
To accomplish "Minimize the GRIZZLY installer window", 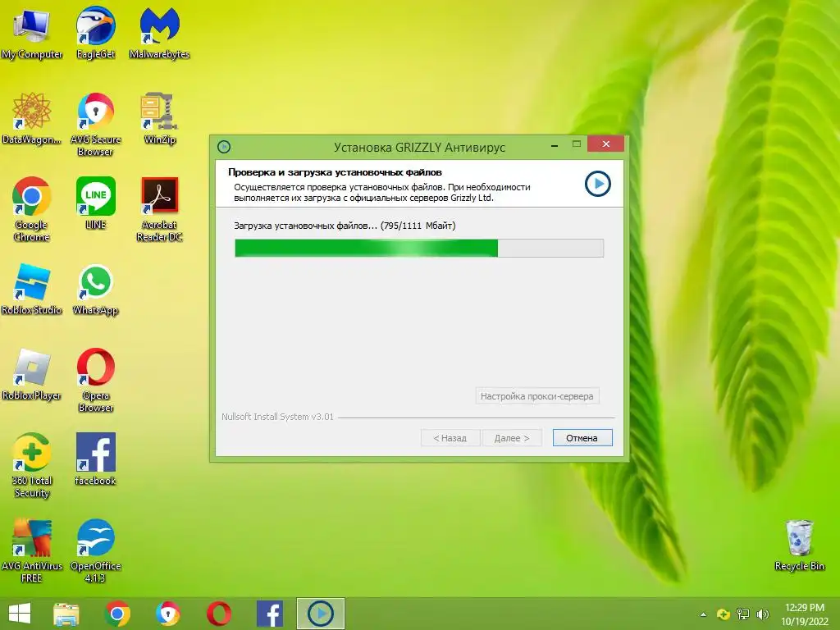I will coord(555,144).
